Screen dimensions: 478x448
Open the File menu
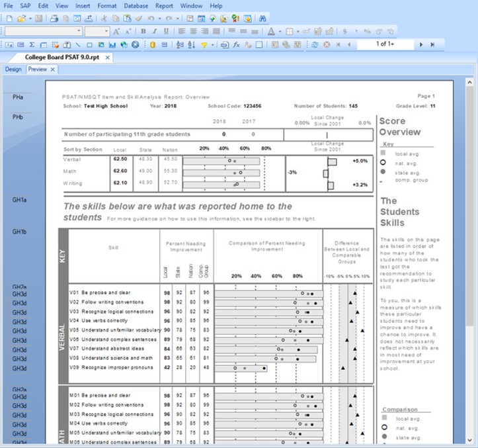coord(8,6)
